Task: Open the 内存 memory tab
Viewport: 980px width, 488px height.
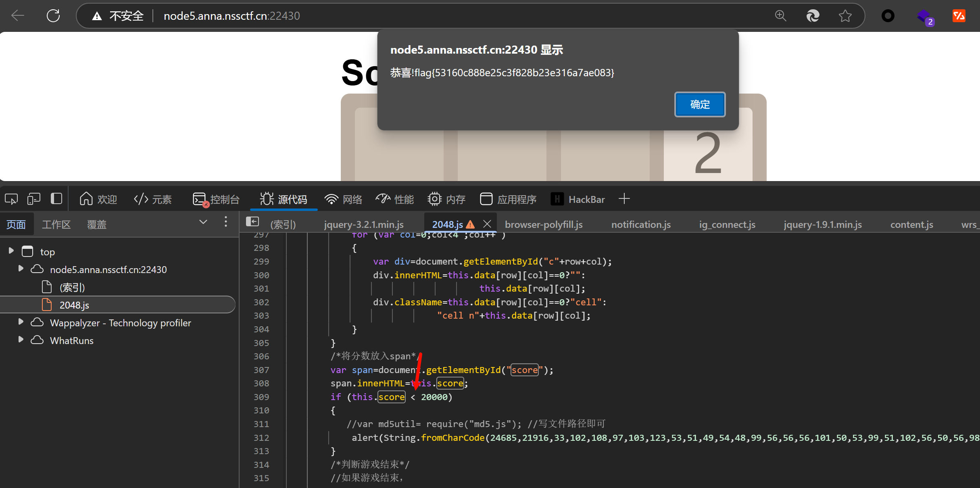Action: [446, 199]
